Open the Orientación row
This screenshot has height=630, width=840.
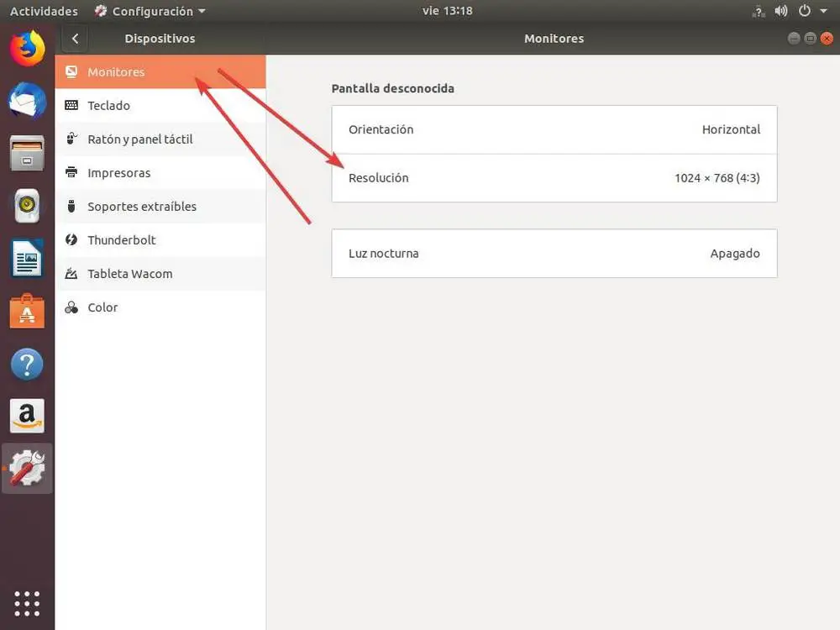pos(554,129)
